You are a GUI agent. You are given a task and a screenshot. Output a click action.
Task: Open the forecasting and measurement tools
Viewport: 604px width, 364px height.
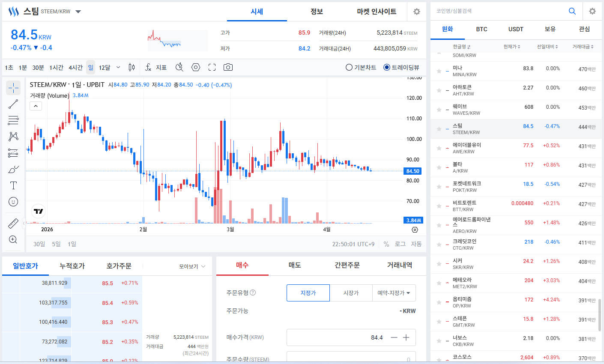coord(13,153)
